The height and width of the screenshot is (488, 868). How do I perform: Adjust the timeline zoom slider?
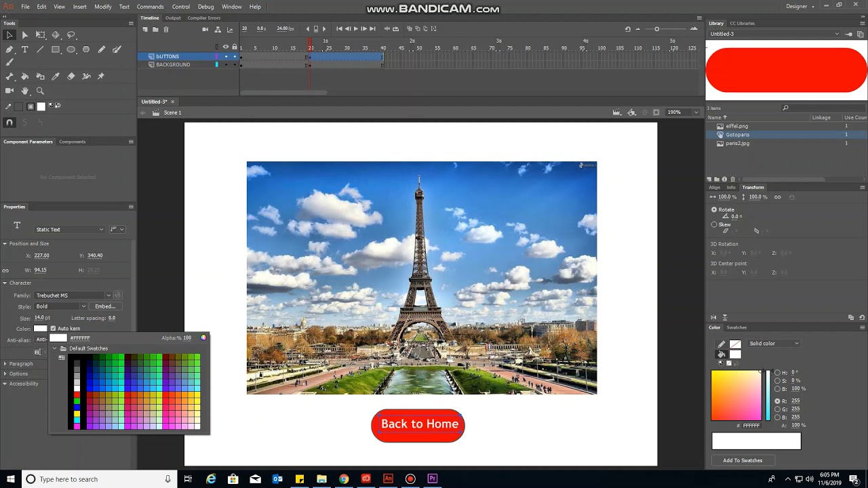tap(656, 29)
